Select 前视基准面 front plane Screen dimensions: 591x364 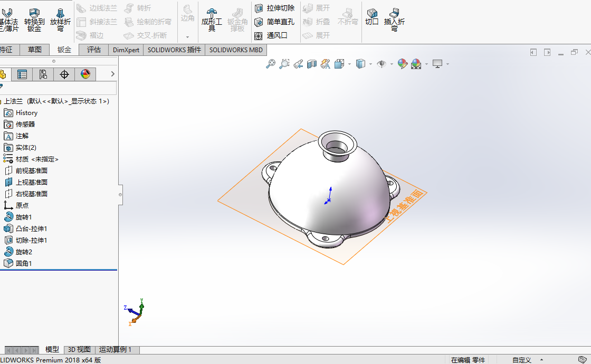(x=26, y=171)
